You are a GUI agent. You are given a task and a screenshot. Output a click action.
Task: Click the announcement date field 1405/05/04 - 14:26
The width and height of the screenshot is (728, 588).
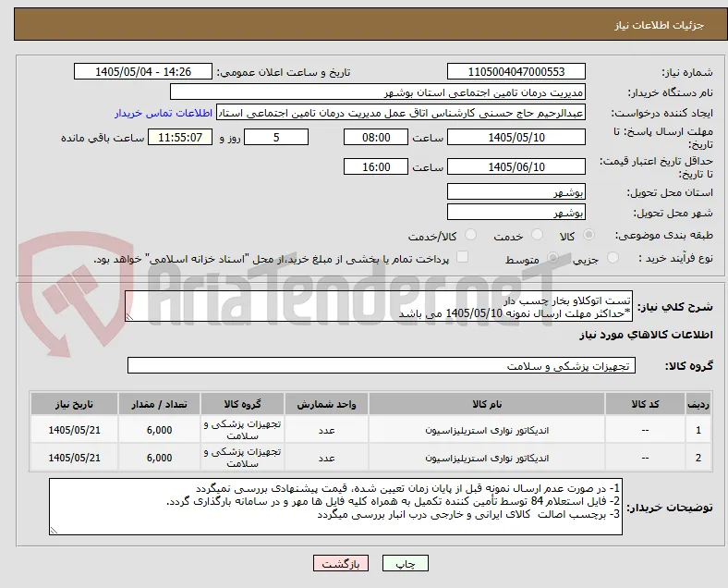tap(143, 71)
